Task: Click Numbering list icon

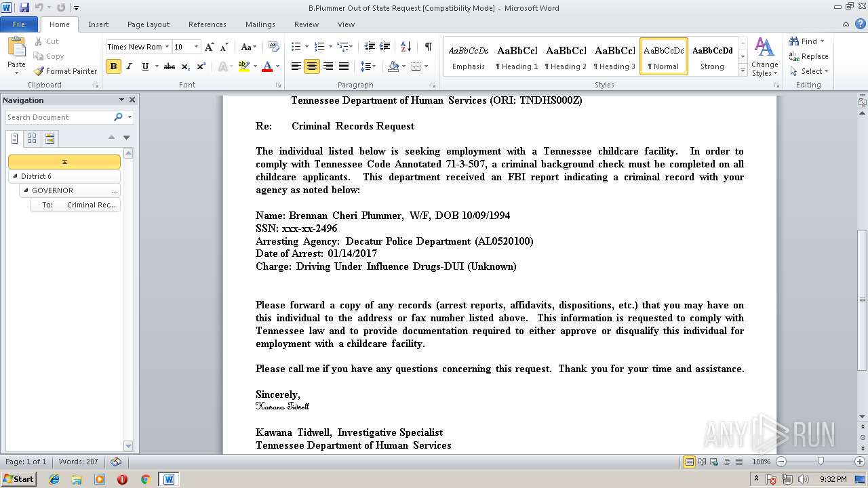Action: coord(320,47)
